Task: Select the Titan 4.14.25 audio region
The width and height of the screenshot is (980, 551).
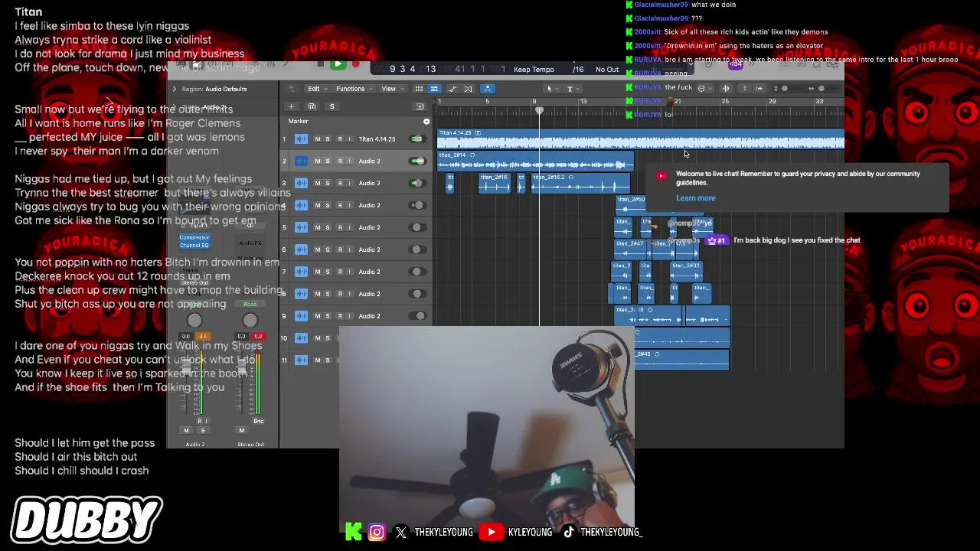Action: (641, 139)
